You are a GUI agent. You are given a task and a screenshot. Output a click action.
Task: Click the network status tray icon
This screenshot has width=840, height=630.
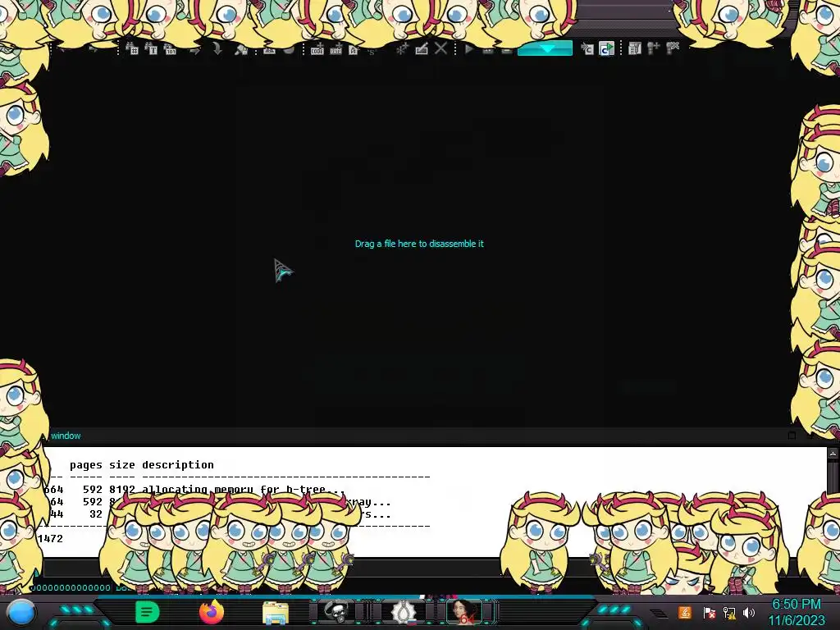pyautogui.click(x=729, y=612)
